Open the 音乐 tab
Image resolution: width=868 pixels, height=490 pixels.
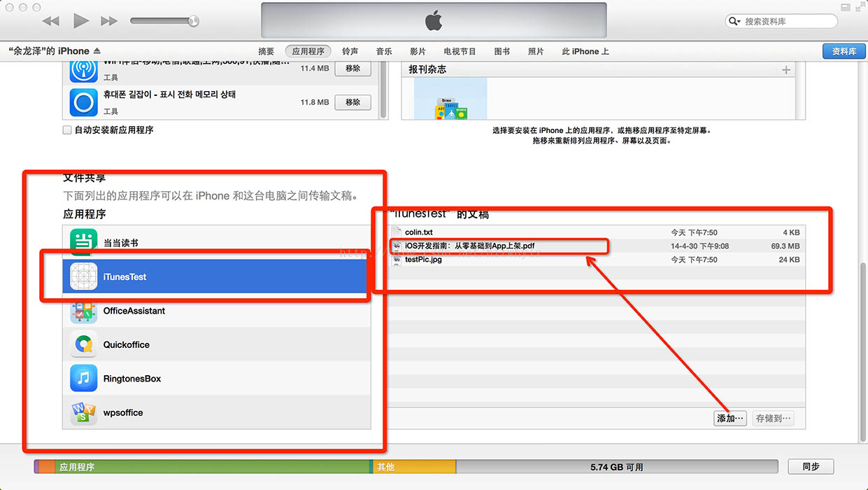tap(384, 51)
